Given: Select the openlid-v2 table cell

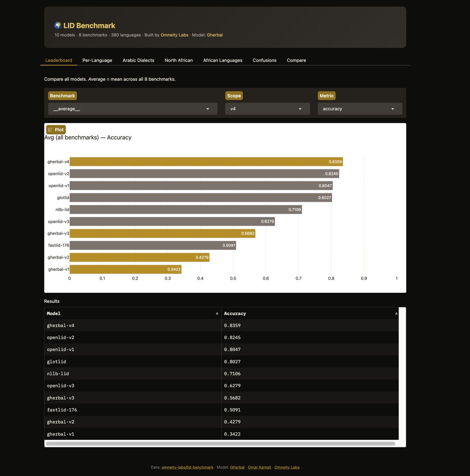Looking at the screenshot, I should click(133, 338).
